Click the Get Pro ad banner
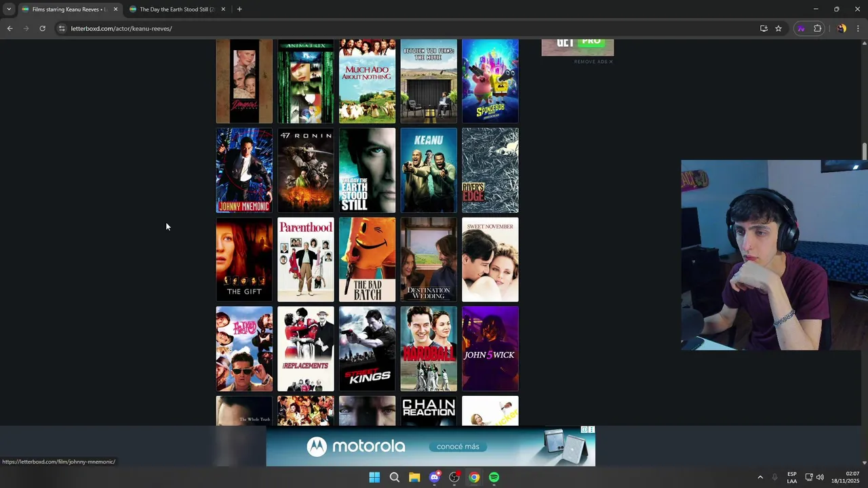The width and height of the screenshot is (868, 488). tap(578, 47)
